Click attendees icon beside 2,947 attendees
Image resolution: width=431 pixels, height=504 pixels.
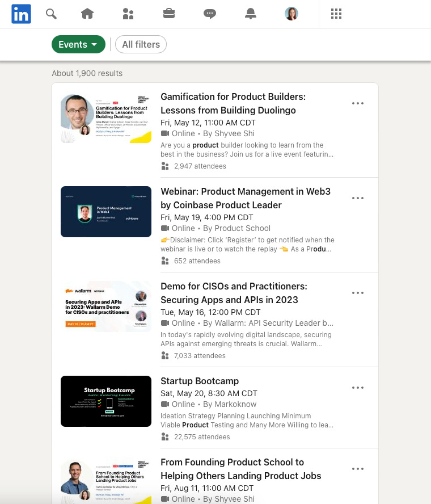165,166
